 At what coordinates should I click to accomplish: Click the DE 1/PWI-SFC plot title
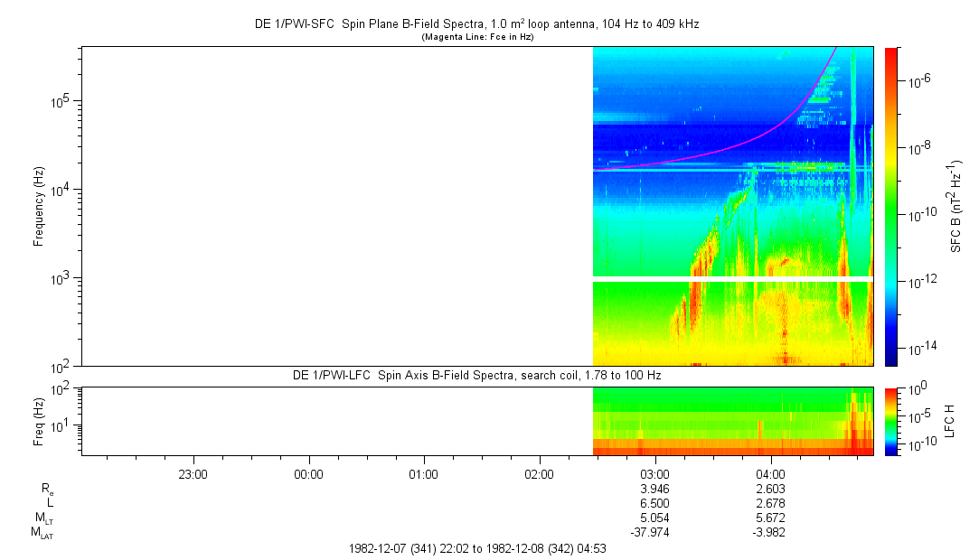[x=476, y=24]
